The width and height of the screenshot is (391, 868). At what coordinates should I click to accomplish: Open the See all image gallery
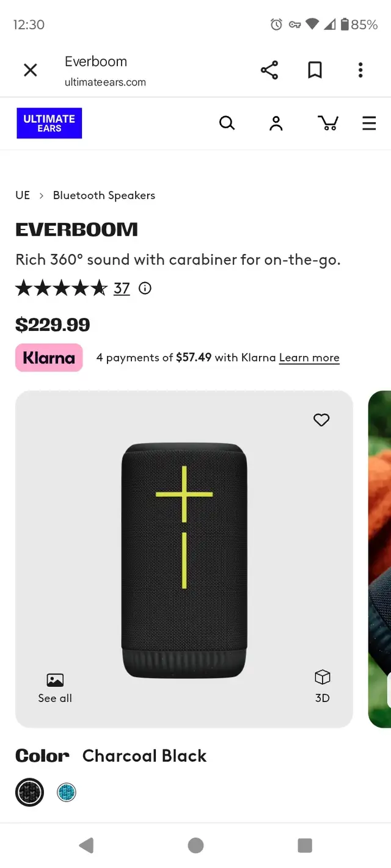(54, 687)
